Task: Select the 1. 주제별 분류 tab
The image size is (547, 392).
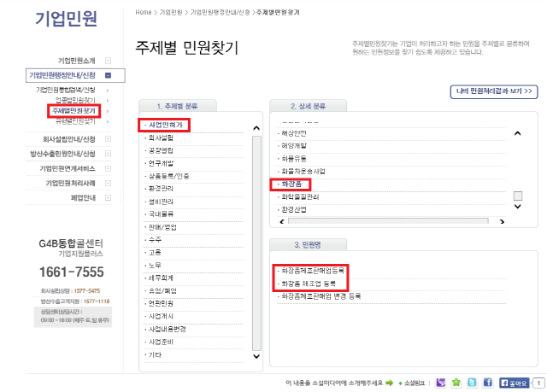Action: click(x=178, y=106)
